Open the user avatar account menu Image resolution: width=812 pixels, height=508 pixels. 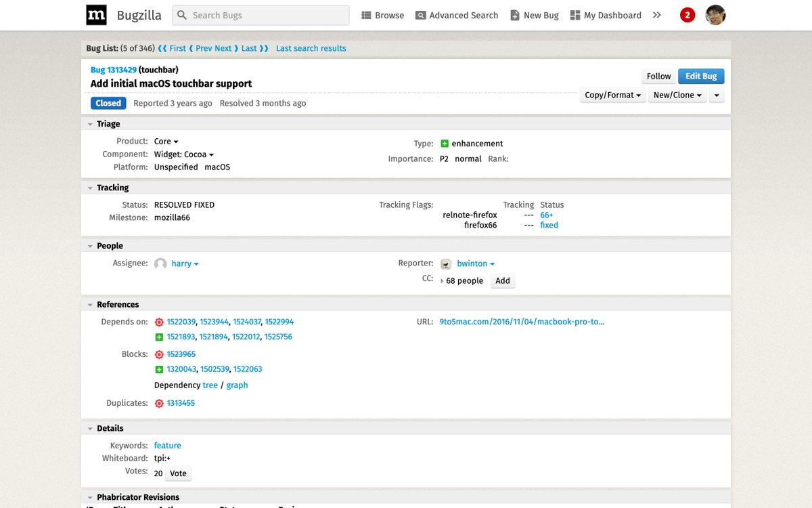pyautogui.click(x=715, y=15)
